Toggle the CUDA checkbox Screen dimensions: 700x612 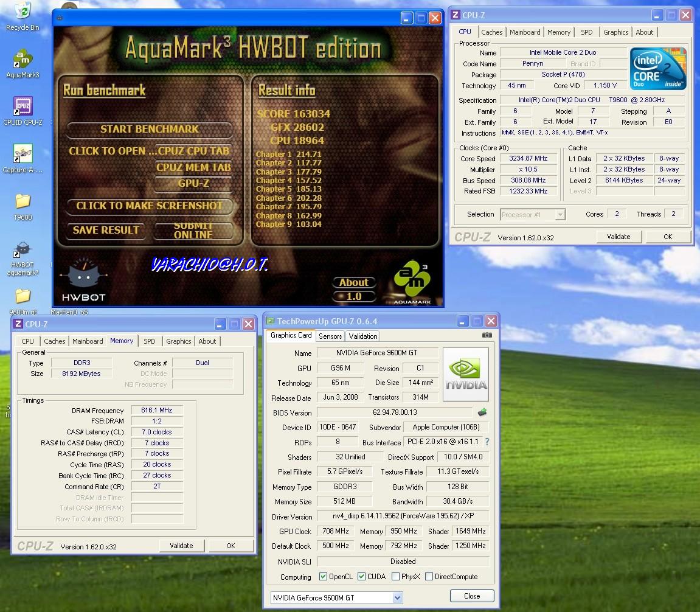(362, 576)
